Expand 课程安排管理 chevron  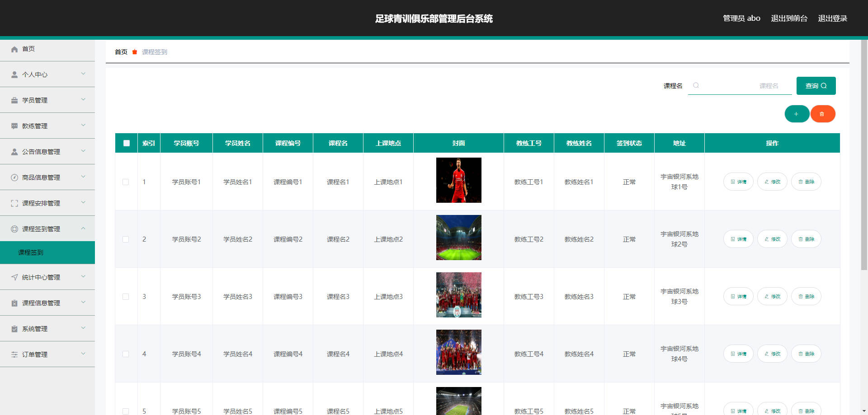click(83, 202)
